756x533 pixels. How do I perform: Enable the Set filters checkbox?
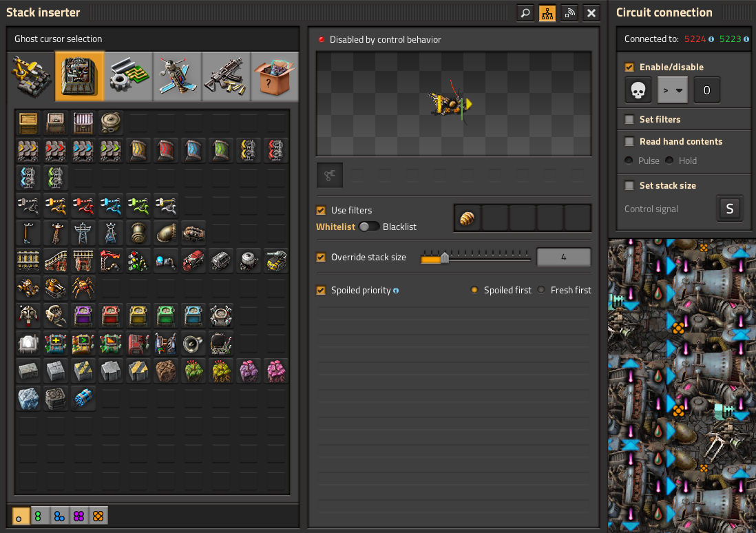[629, 119]
